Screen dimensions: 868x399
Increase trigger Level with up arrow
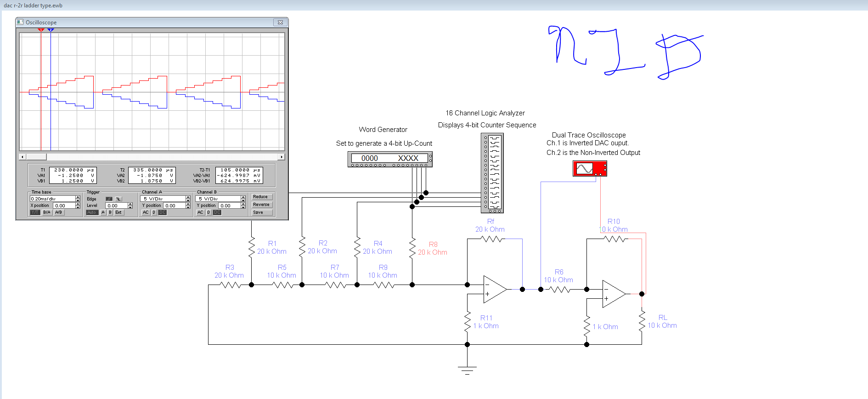(x=130, y=204)
